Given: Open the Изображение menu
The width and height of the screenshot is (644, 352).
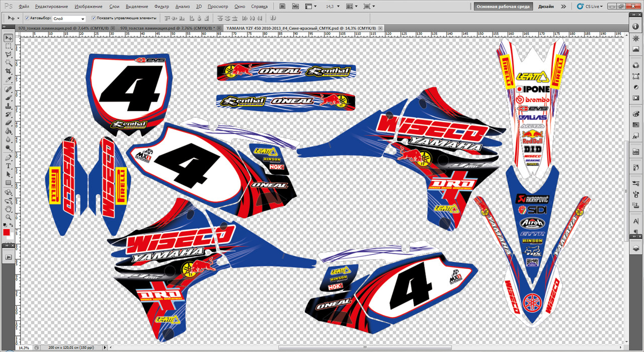Looking at the screenshot, I should 88,7.
